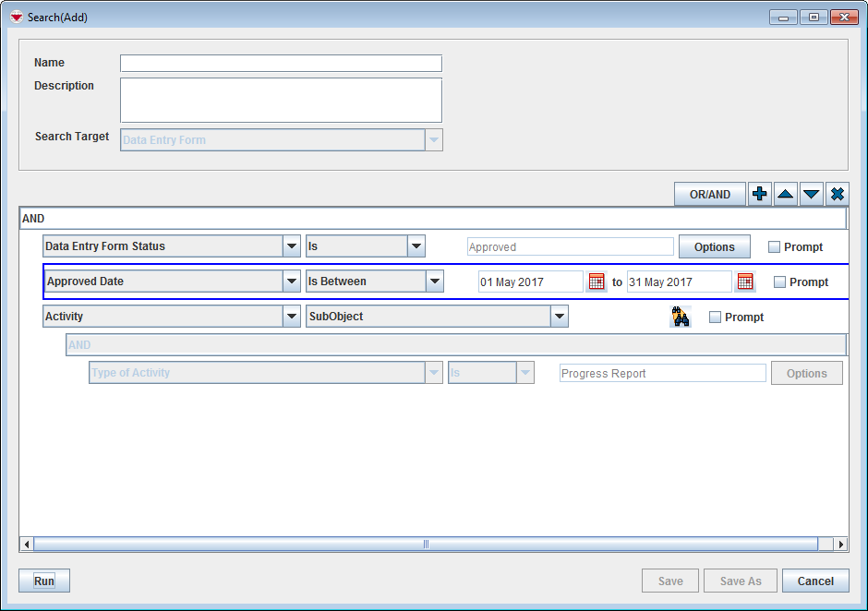Open the Approved Date field dropdown
Image resolution: width=868 pixels, height=611 pixels.
click(x=292, y=282)
